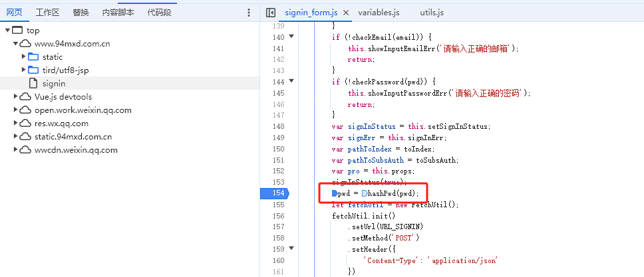The height and width of the screenshot is (277, 644).
Task: Click the static folder icon
Action: [x=33, y=56]
